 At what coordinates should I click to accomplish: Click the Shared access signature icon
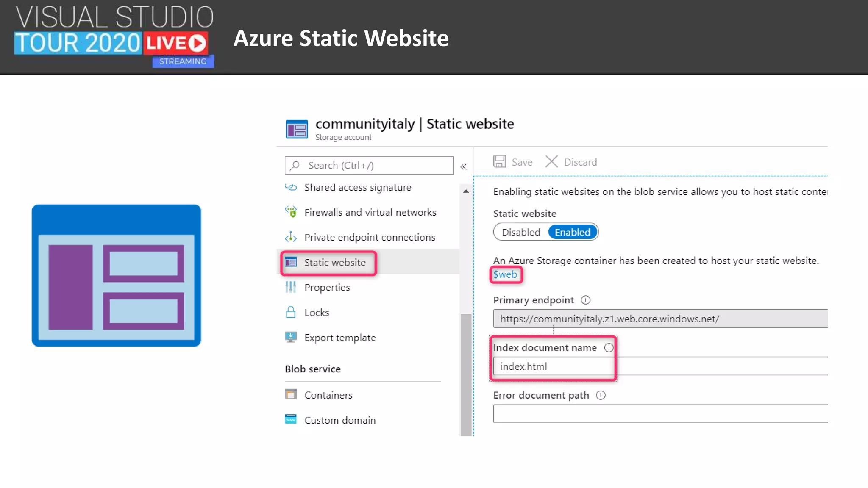pos(291,187)
